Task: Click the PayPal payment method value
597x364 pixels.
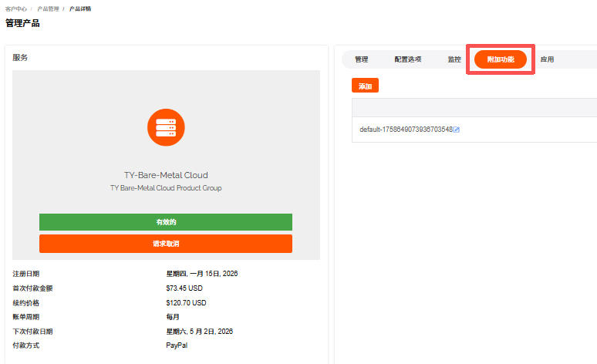Action: click(177, 345)
